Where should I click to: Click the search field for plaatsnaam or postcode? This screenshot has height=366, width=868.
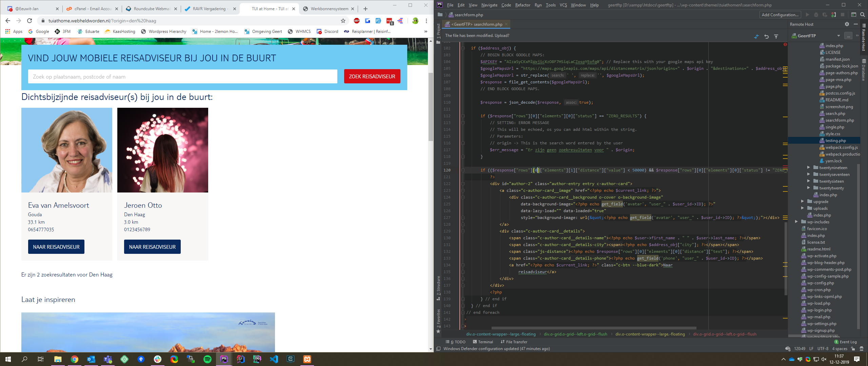tap(182, 77)
